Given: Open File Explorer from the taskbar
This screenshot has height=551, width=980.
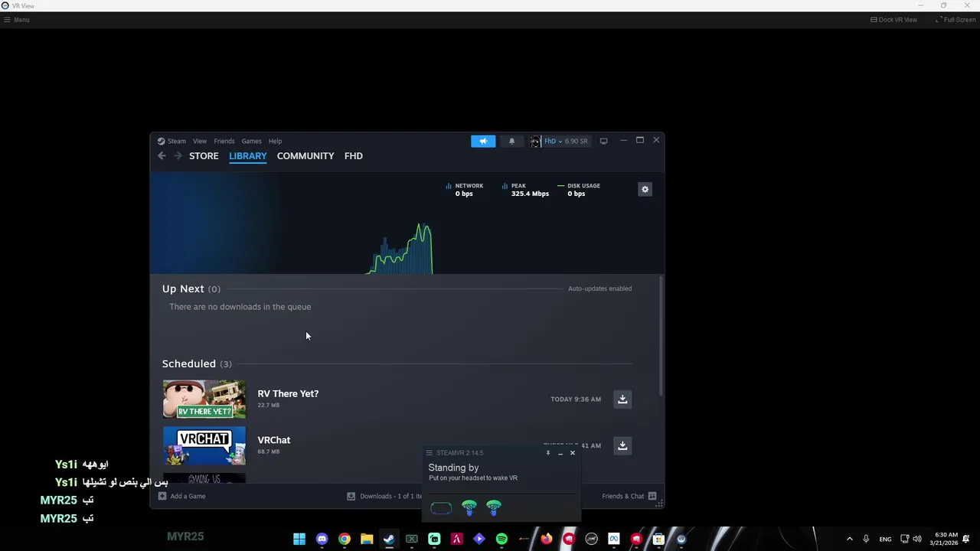Looking at the screenshot, I should tap(367, 539).
